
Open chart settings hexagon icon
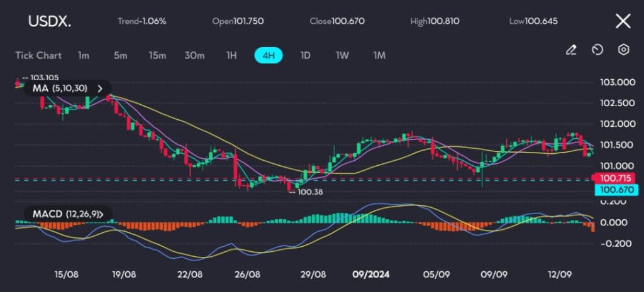623,50
